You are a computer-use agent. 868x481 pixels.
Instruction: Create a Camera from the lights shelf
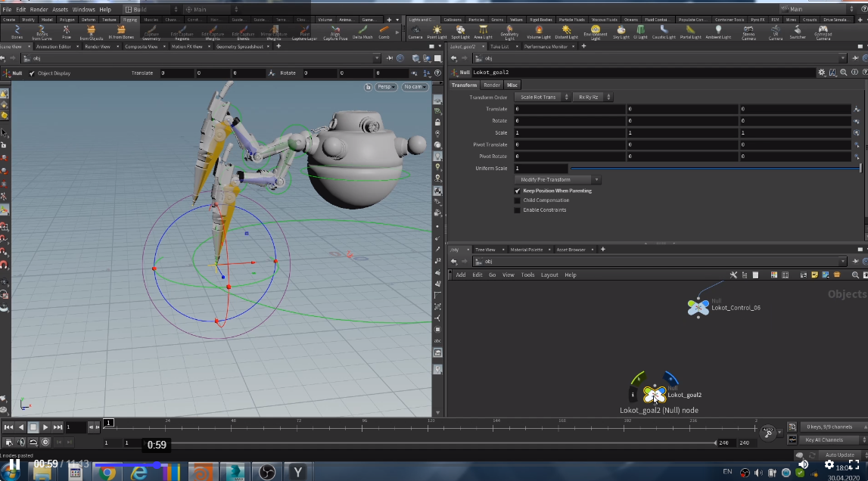click(415, 31)
